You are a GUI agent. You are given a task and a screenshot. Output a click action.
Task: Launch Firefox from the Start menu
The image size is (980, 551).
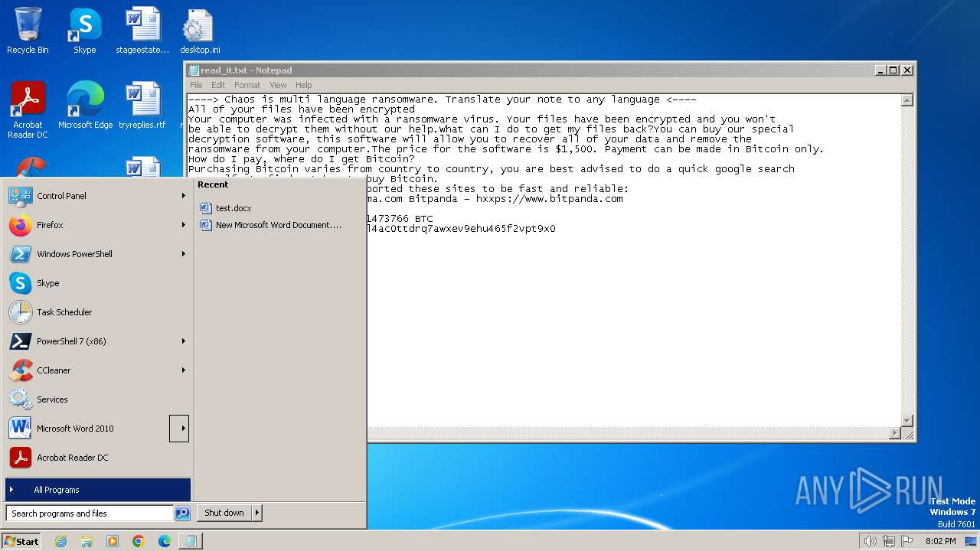(97, 225)
